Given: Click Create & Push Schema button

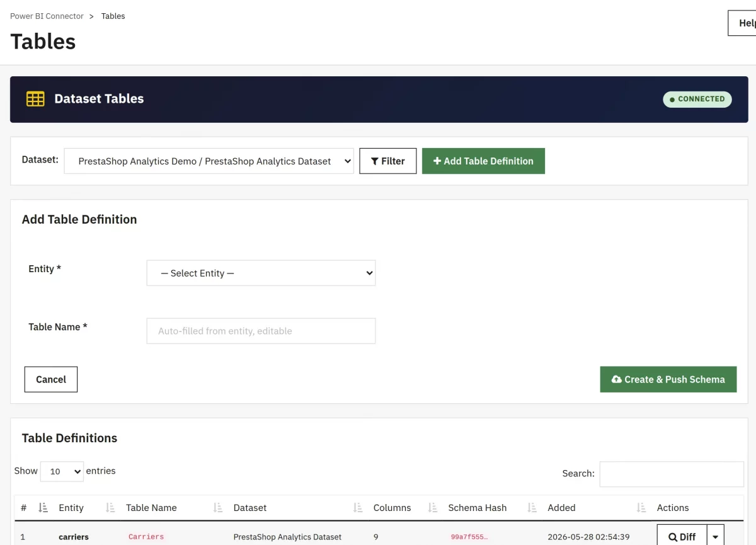Looking at the screenshot, I should coord(668,379).
